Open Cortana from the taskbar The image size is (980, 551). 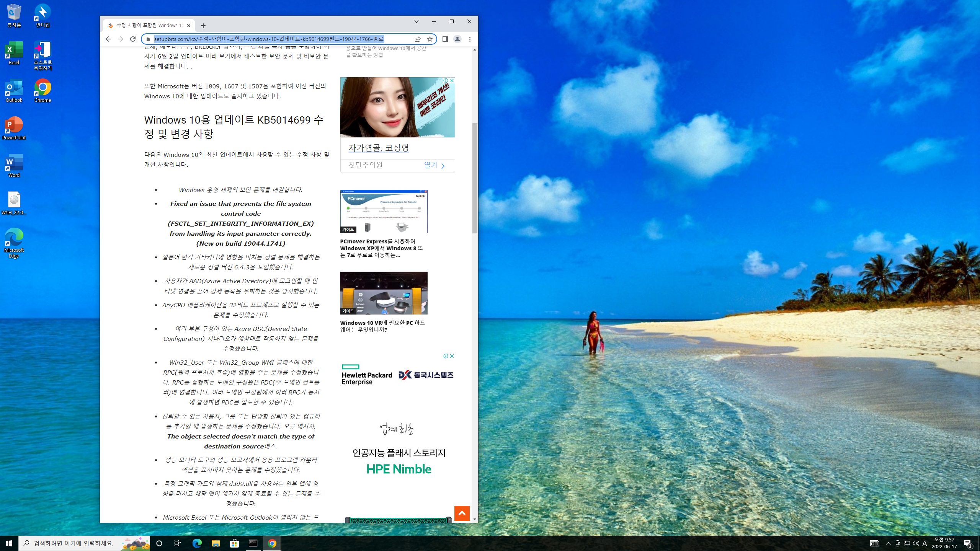click(x=159, y=543)
